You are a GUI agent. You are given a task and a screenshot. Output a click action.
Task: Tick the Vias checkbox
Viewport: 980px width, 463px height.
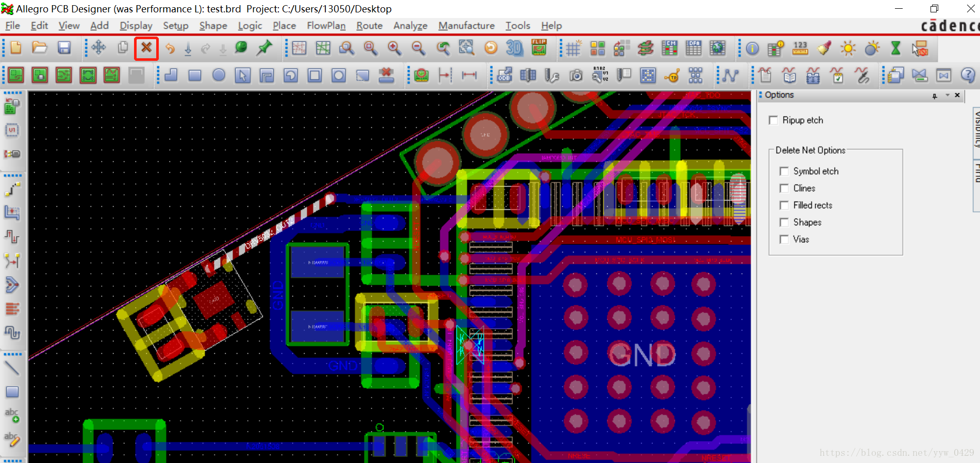[x=784, y=239]
